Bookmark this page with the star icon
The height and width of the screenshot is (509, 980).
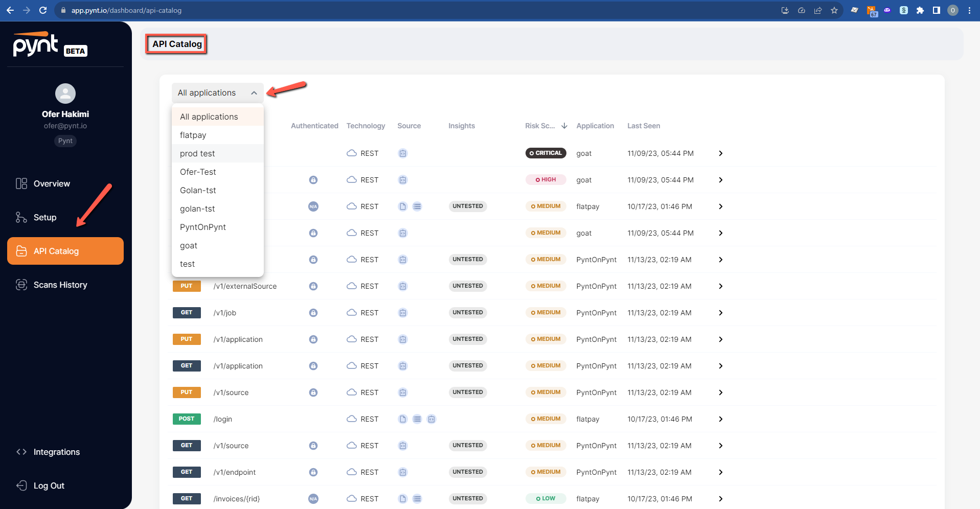(834, 10)
